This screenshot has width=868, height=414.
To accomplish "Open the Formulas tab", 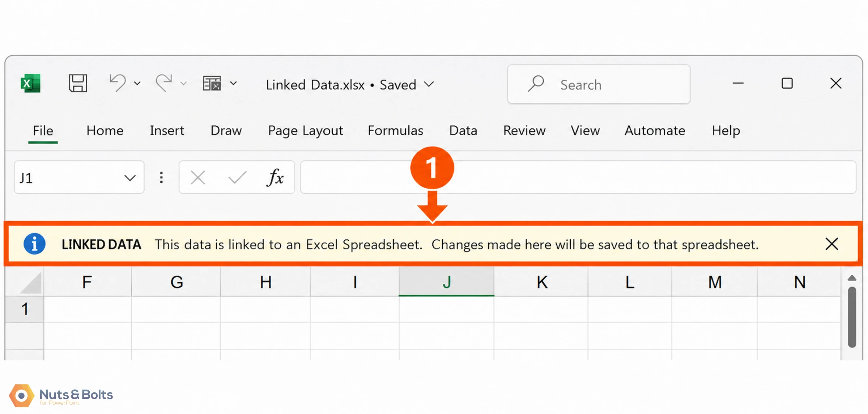I will tap(395, 131).
